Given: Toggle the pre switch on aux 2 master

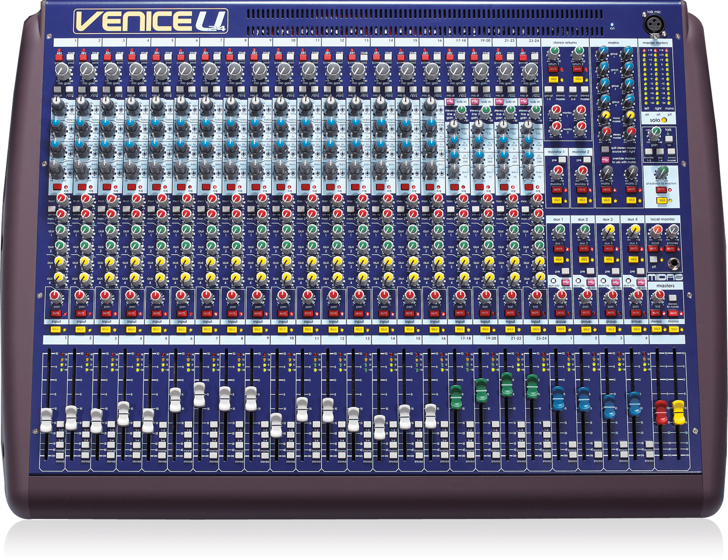Looking at the screenshot, I should click(590, 271).
